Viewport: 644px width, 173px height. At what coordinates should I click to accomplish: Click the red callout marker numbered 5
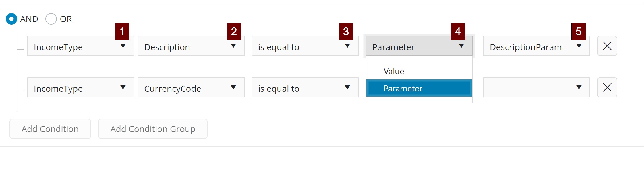(579, 32)
